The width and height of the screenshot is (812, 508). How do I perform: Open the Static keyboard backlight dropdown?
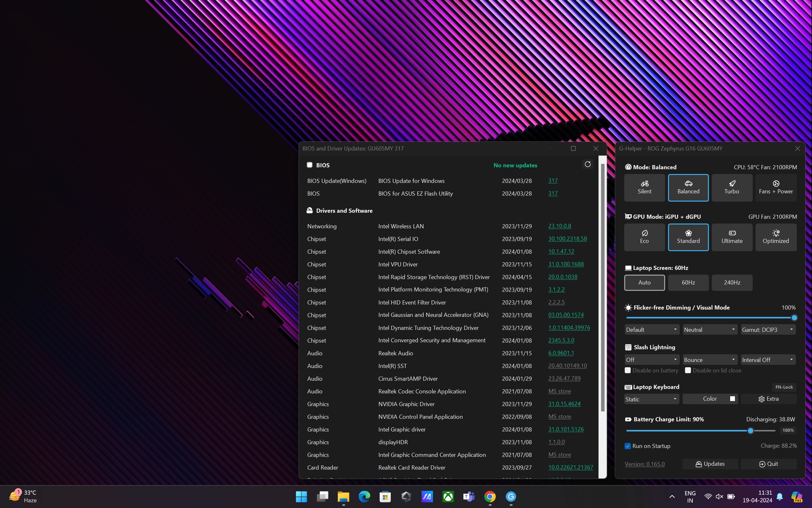[x=652, y=399]
